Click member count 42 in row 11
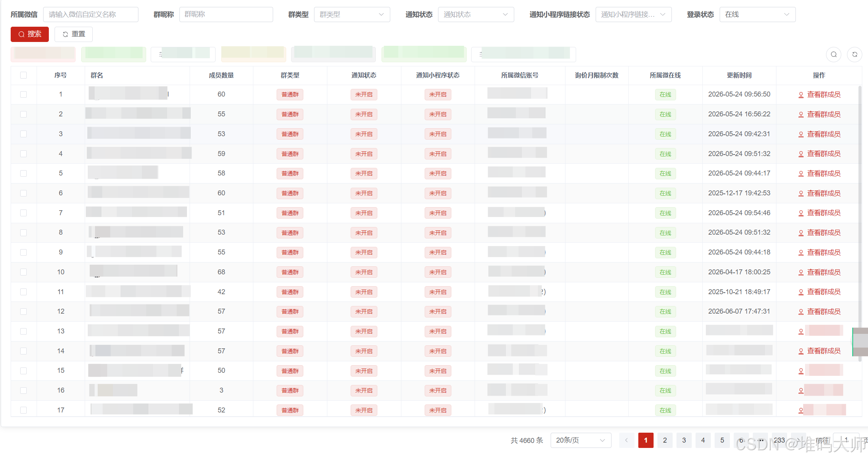 click(x=221, y=292)
